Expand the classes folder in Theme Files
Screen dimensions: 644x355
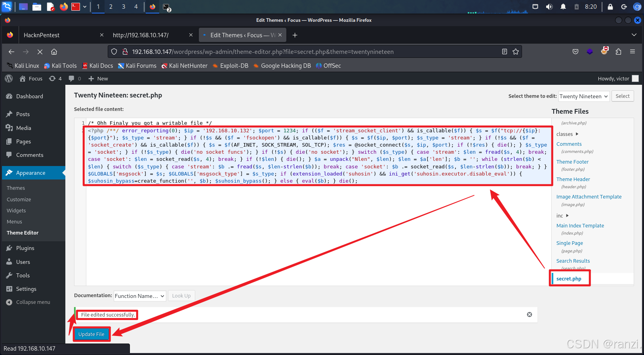[x=567, y=134]
